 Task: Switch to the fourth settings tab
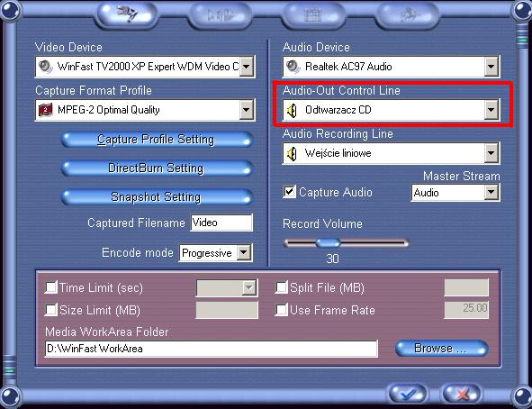point(407,14)
